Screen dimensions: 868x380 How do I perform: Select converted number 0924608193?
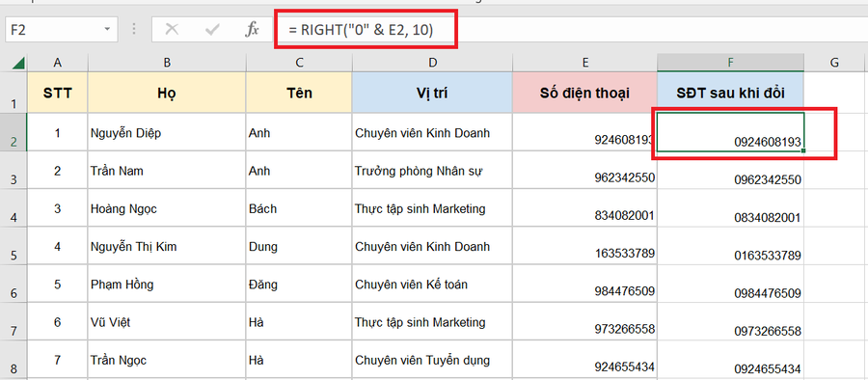(731, 132)
